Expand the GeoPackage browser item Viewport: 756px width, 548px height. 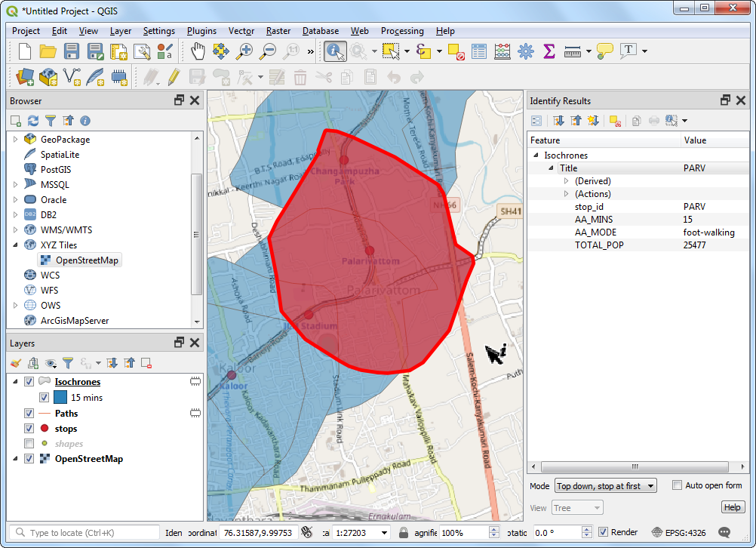[15, 140]
